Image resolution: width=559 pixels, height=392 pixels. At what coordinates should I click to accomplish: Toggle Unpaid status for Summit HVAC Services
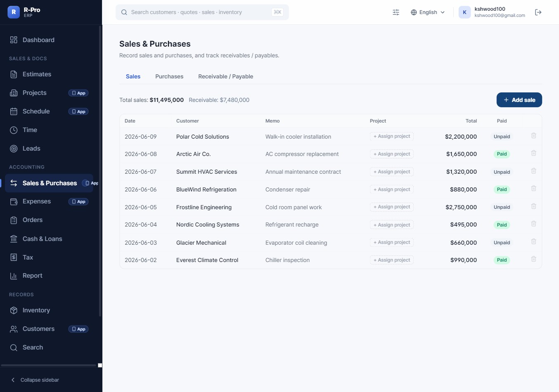(502, 172)
